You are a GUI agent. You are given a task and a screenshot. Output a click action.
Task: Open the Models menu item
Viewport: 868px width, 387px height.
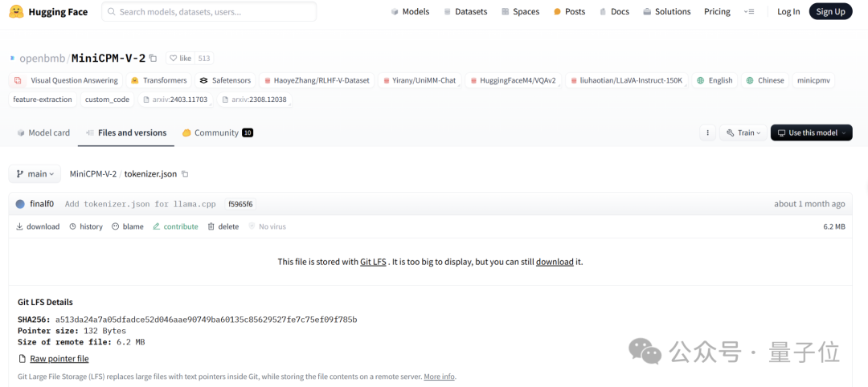tap(410, 11)
